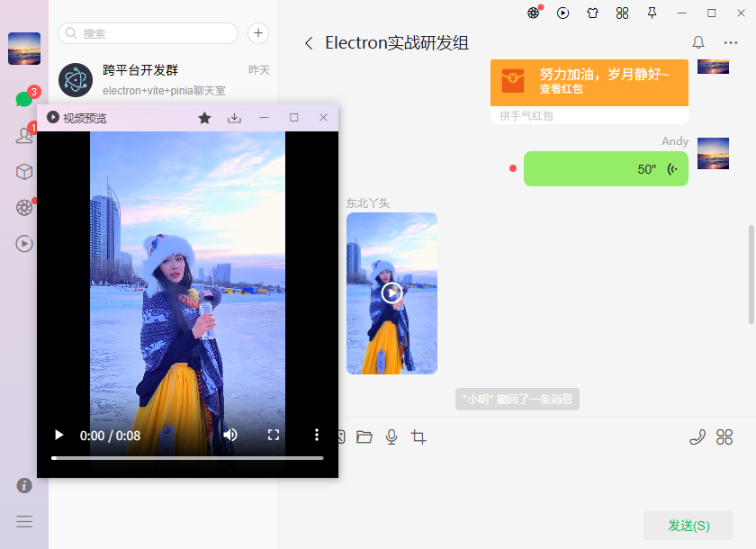Play the video message from 东北丫头
Viewport: 756px width, 549px height.
(391, 292)
